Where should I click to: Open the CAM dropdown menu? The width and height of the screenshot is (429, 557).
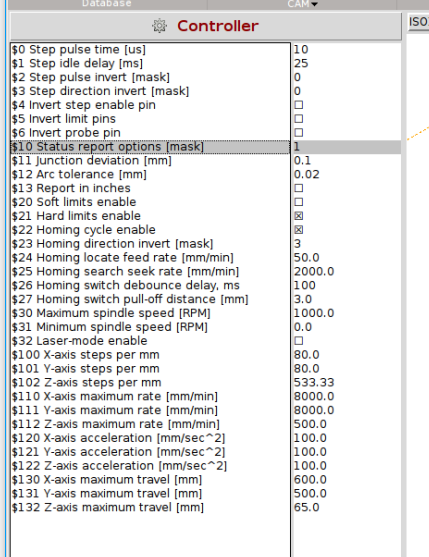[302, 4]
